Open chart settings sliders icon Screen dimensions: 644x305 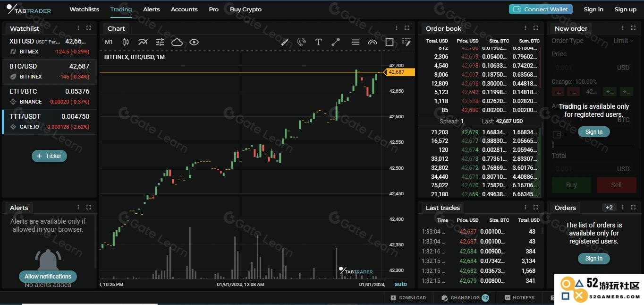(x=160, y=42)
